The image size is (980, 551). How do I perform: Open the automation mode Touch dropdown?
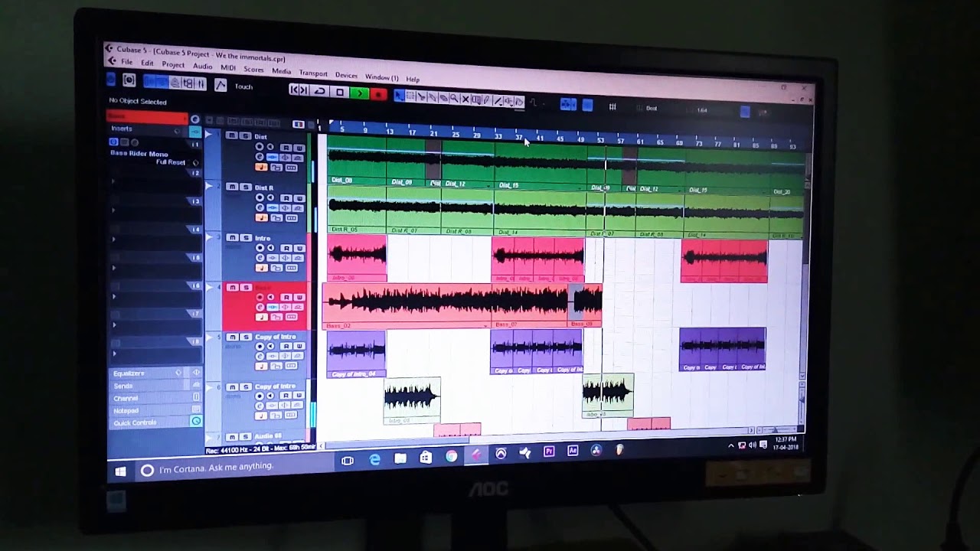click(243, 86)
